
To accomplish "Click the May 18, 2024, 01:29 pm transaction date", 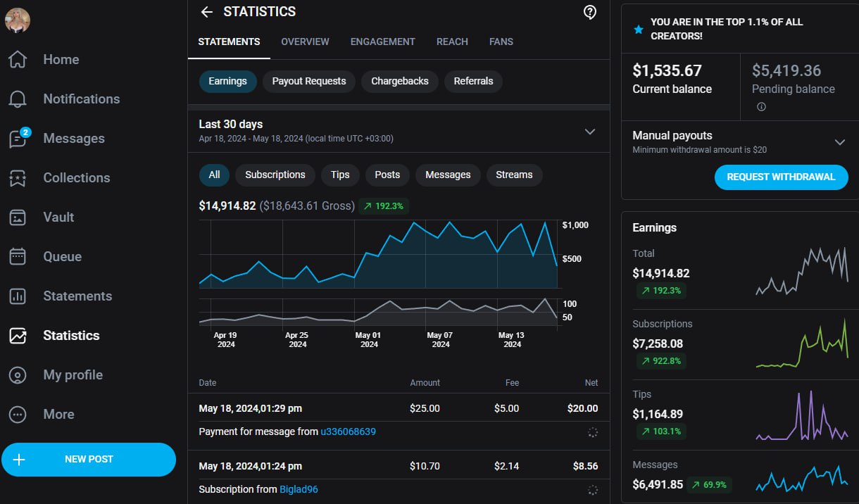I will pyautogui.click(x=251, y=408).
